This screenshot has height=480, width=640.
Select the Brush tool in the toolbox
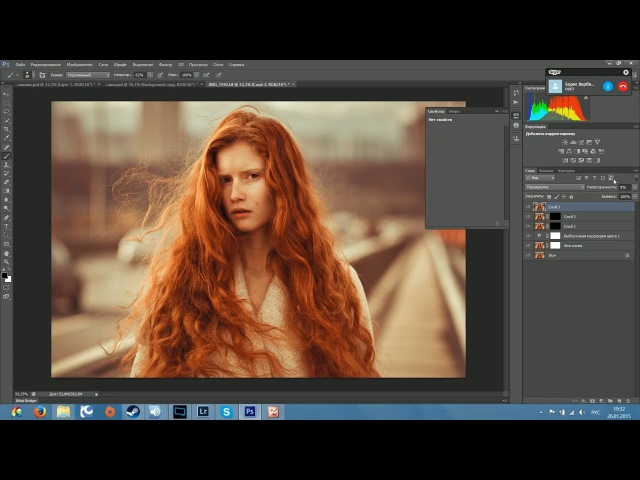pyautogui.click(x=7, y=156)
